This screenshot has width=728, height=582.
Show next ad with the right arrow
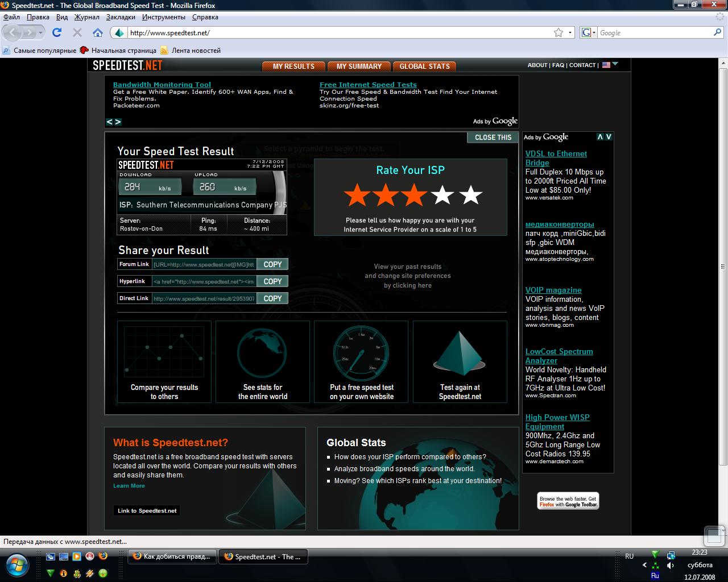point(118,122)
